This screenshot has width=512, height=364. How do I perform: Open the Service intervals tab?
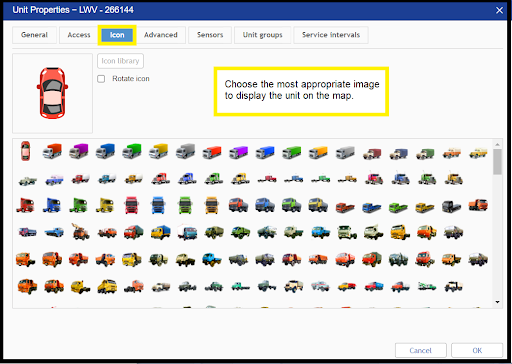click(331, 35)
